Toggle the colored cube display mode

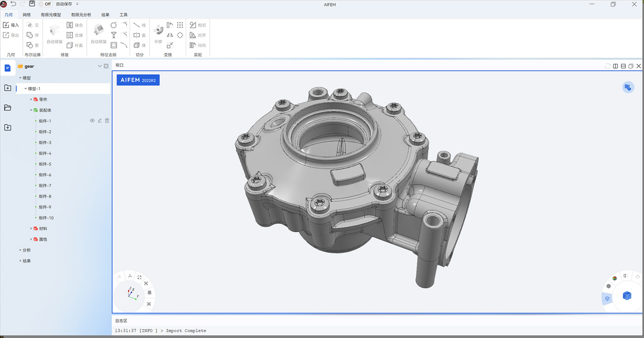615,278
